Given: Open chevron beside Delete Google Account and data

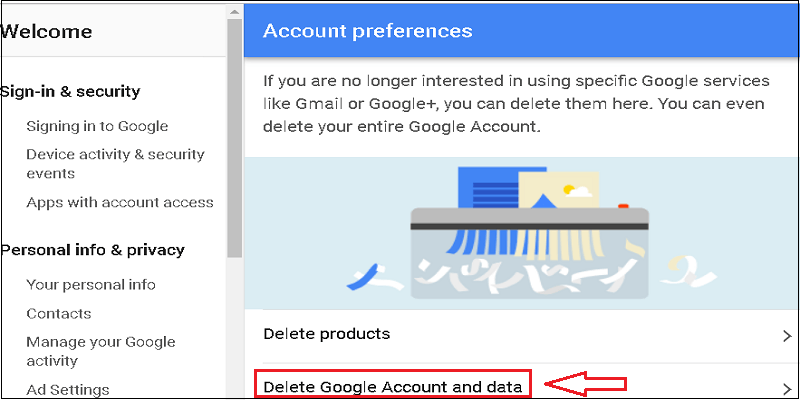Looking at the screenshot, I should (787, 387).
